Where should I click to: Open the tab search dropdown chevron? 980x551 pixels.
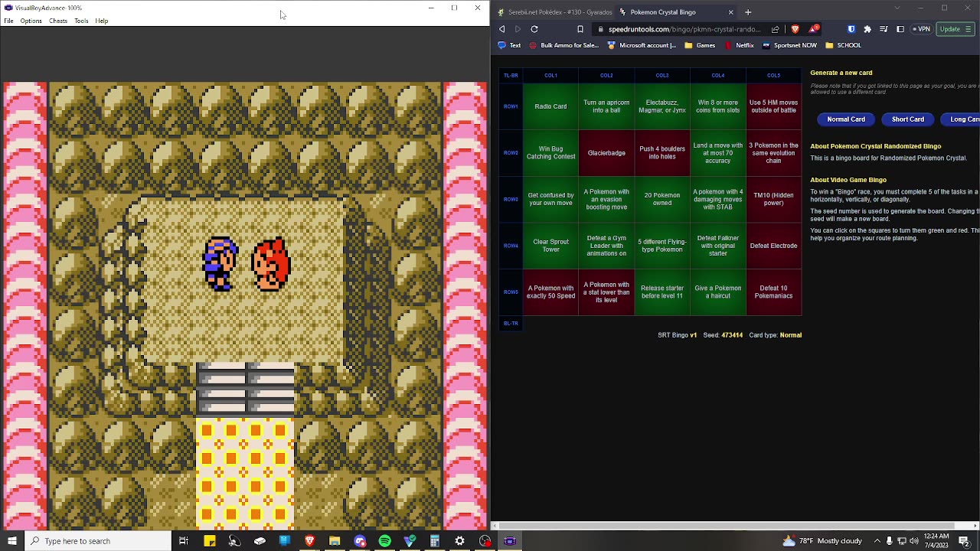click(x=897, y=8)
